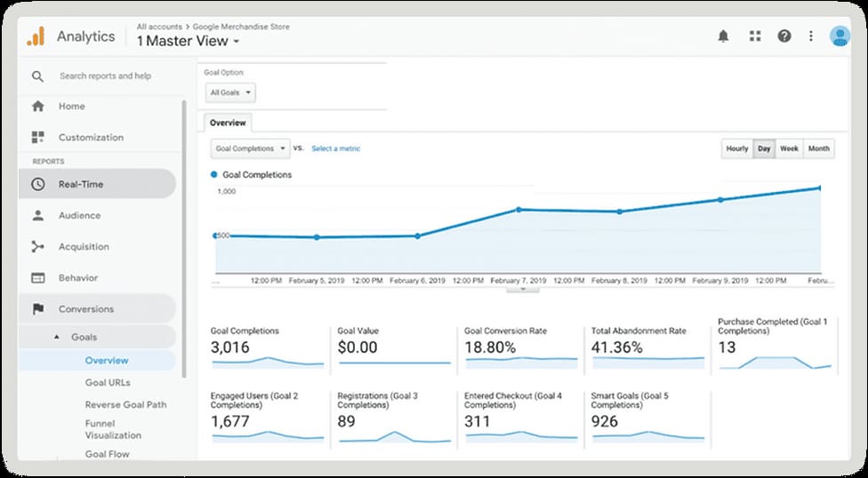
Task: Select the Overview tab above the chart
Action: (x=228, y=123)
